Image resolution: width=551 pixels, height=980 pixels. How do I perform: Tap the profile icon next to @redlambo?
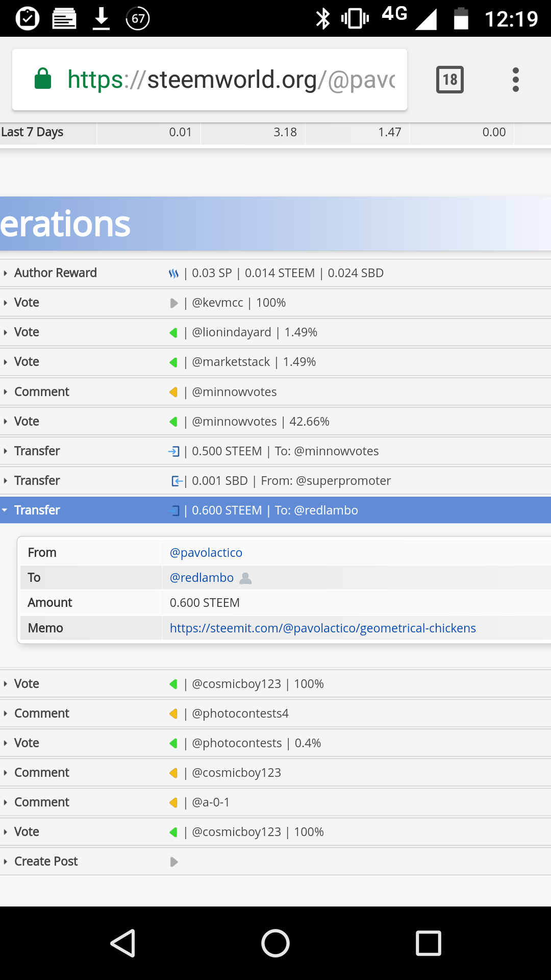tap(245, 578)
